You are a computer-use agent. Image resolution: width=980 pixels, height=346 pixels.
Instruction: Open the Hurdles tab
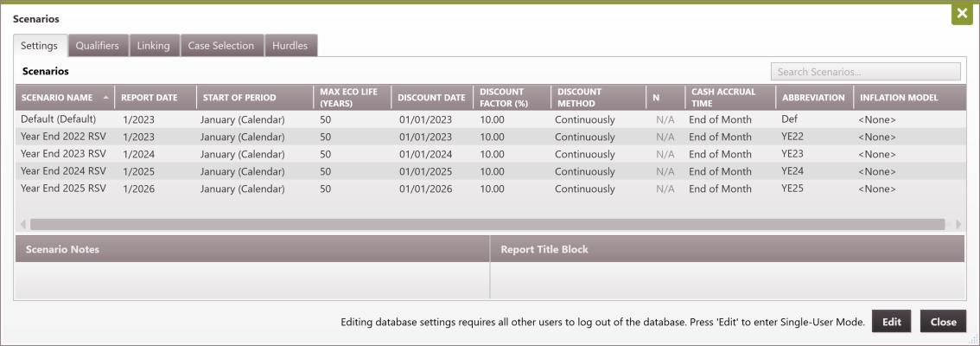290,46
